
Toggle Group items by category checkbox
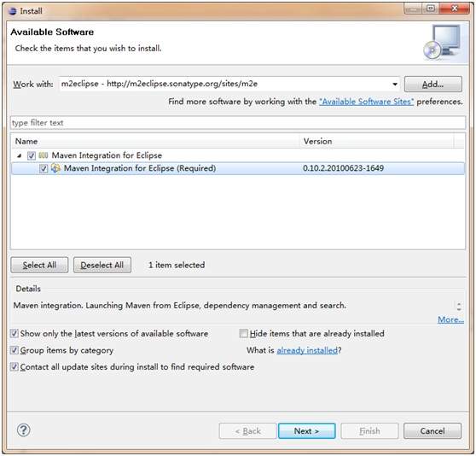(15, 350)
